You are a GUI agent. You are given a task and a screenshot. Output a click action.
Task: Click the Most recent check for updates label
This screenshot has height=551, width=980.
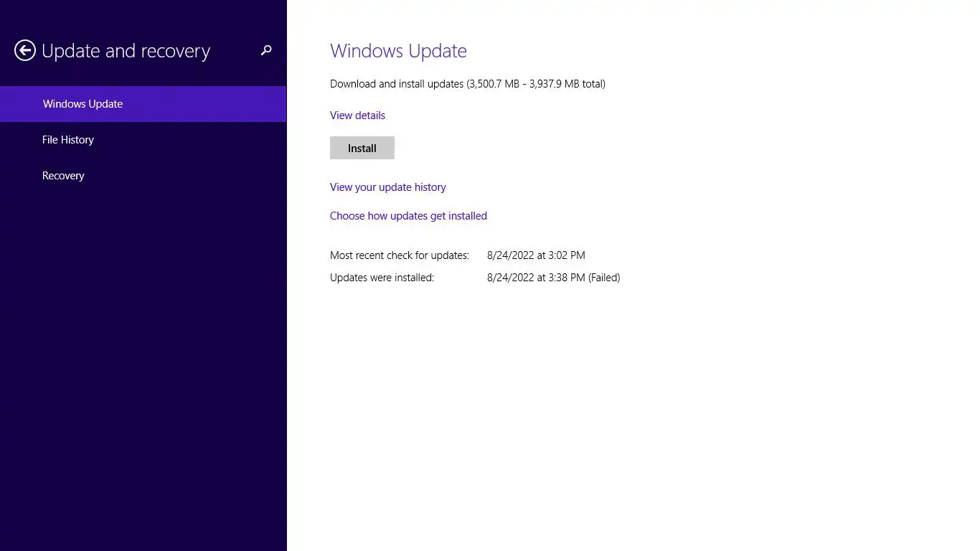coord(400,255)
